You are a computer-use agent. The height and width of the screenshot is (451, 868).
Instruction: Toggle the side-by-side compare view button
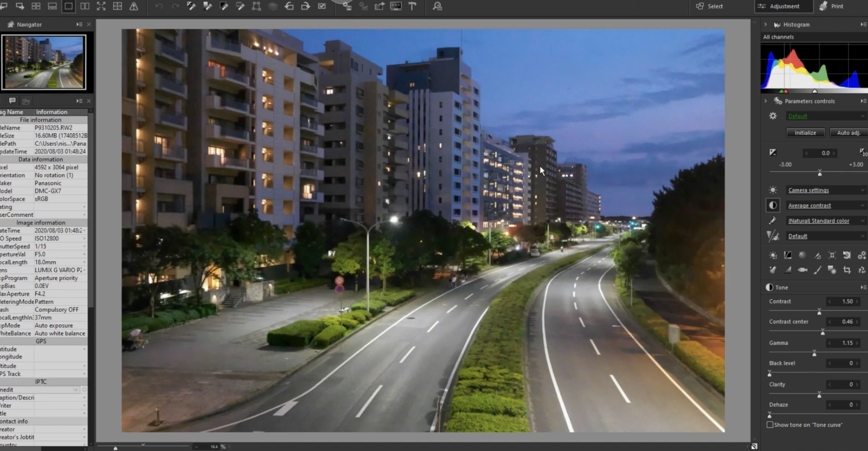85,6
